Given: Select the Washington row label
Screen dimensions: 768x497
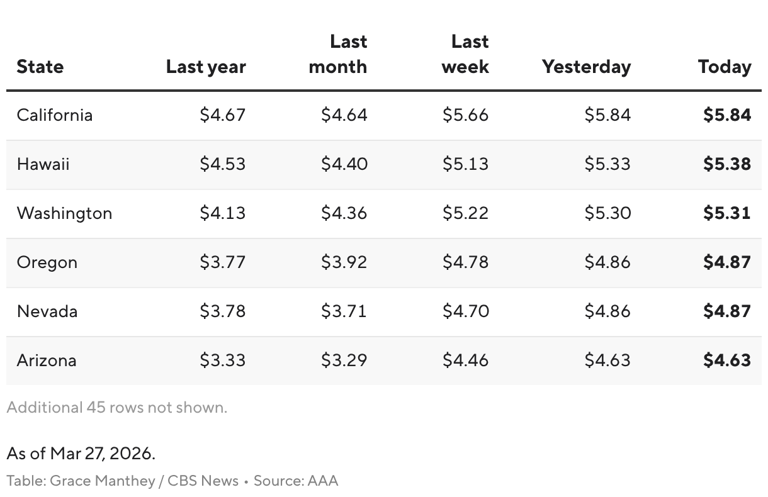Looking at the screenshot, I should tap(64, 213).
